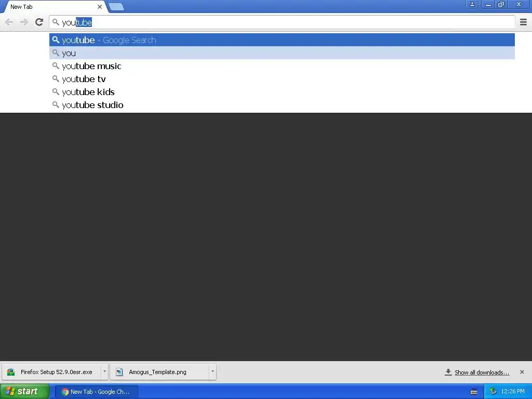Click the user profile icon in the title bar
Viewport: 532px width, 399px height.
[472, 4]
